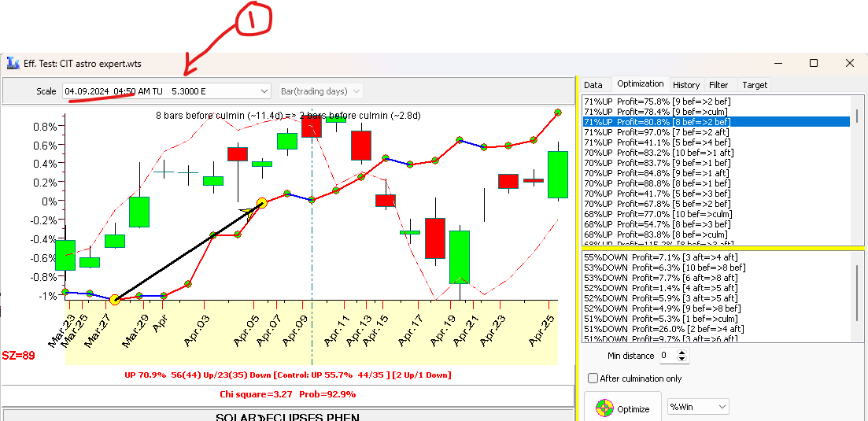This screenshot has width=868, height=421.
Task: Click the red SZ=89 label
Action: coord(19,355)
